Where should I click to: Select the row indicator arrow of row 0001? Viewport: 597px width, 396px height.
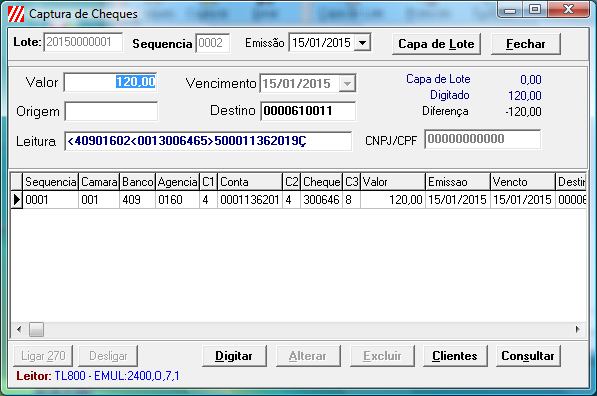16,200
